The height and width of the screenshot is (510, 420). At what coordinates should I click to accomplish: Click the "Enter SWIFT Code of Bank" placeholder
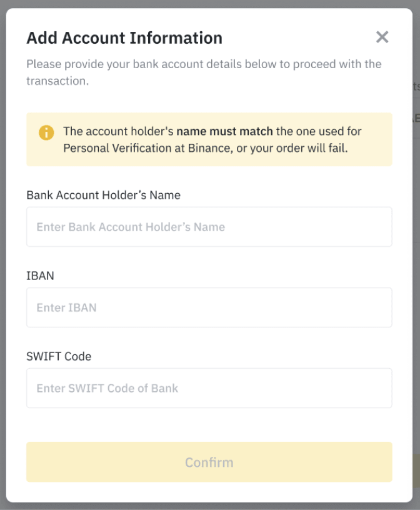107,388
